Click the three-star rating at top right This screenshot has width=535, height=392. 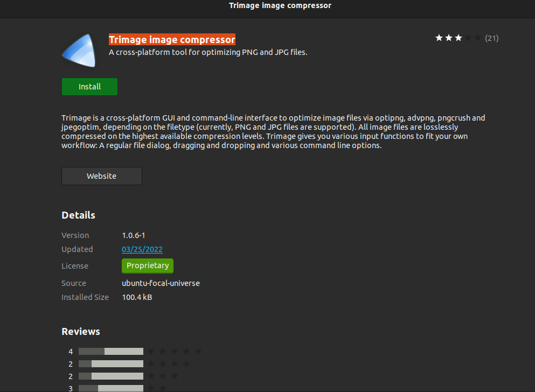coord(458,38)
